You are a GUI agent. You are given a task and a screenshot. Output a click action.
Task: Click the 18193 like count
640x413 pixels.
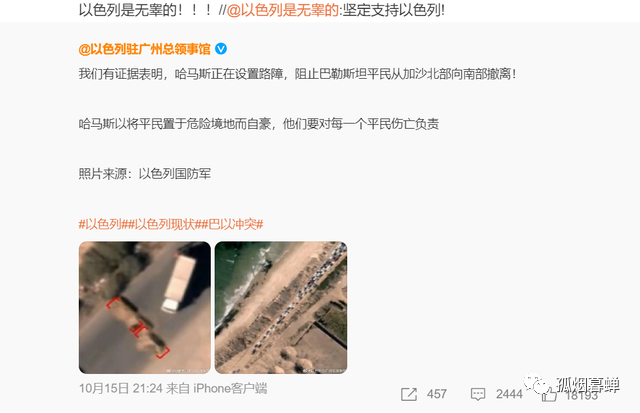[582, 395]
